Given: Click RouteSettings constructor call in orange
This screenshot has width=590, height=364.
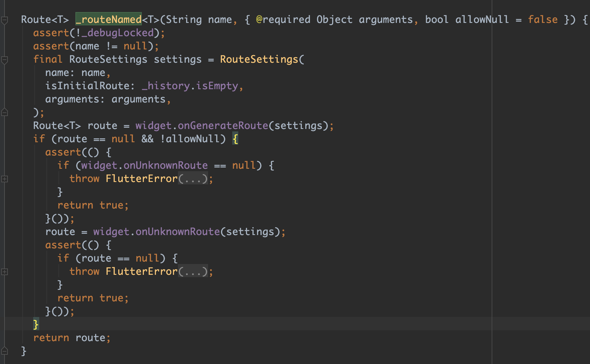Looking at the screenshot, I should [259, 59].
